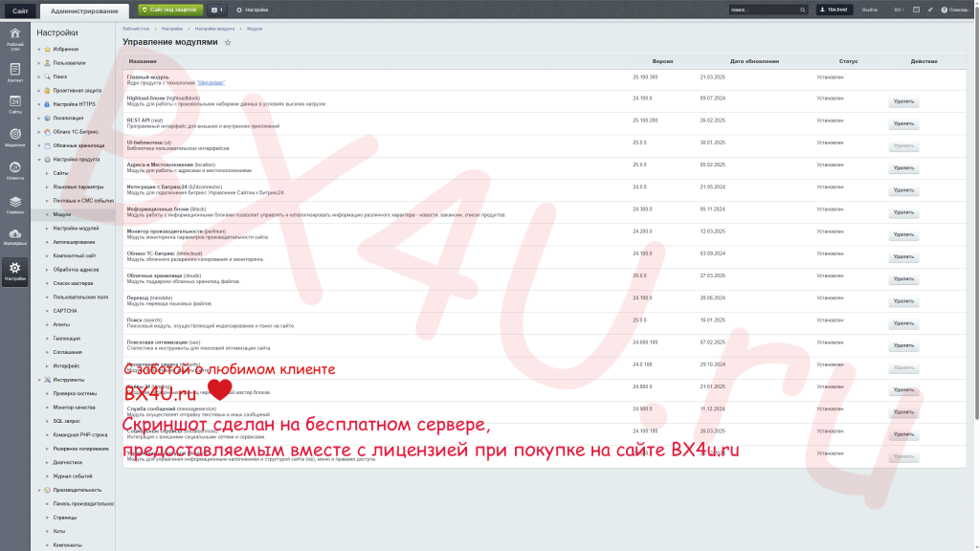The image size is (980, 551).
Task: Expand the Почтовые и СМС события arrow
Action: point(47,201)
